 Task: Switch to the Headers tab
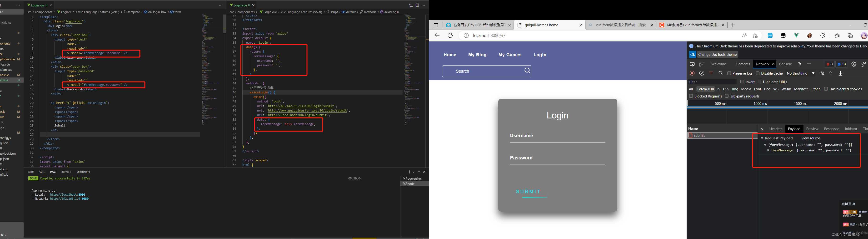click(x=776, y=129)
